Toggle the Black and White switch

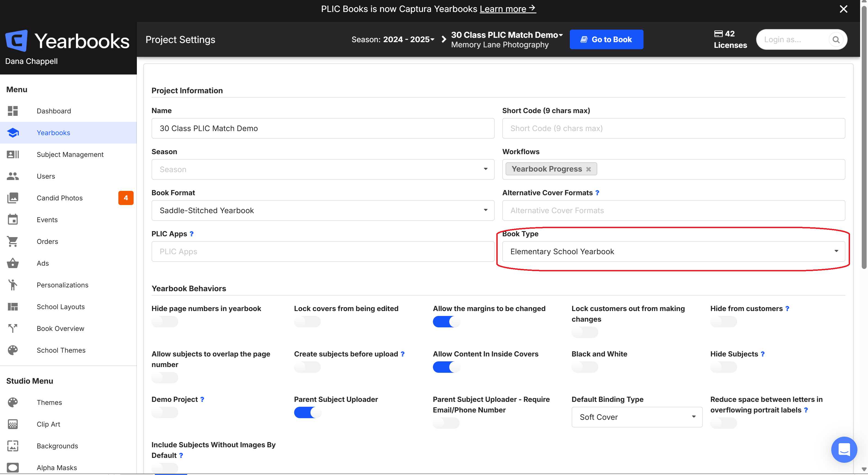[x=585, y=367]
